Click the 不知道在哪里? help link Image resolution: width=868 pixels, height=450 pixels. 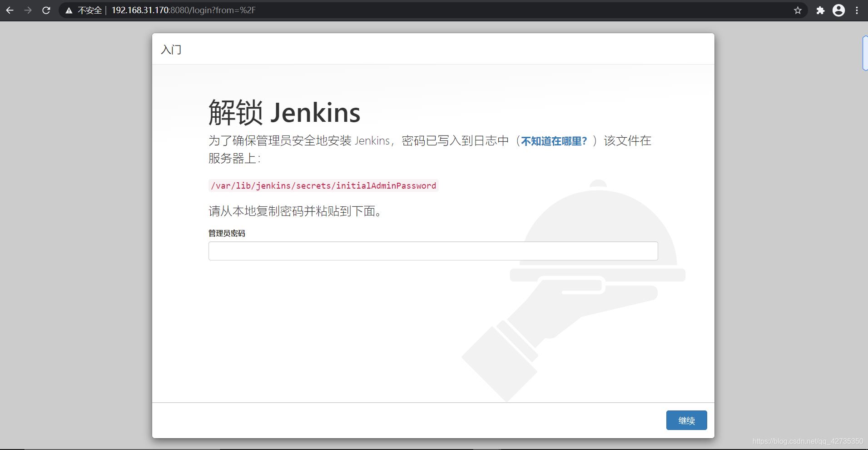click(x=554, y=141)
